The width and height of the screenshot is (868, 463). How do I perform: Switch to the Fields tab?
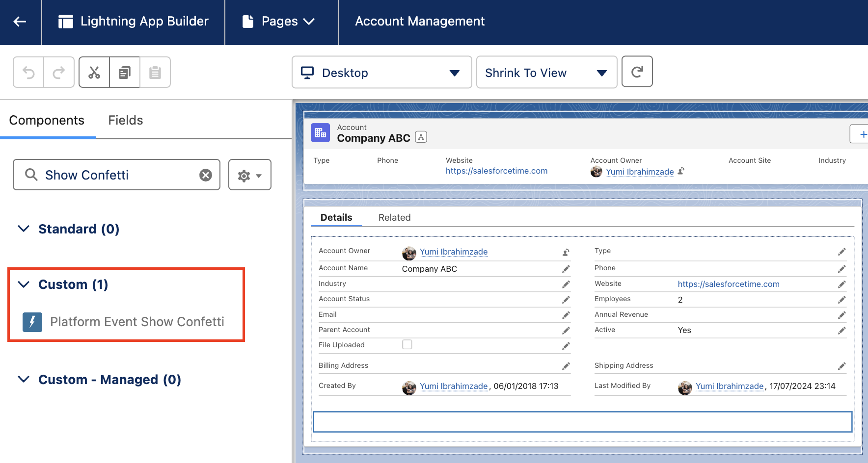pyautogui.click(x=125, y=120)
